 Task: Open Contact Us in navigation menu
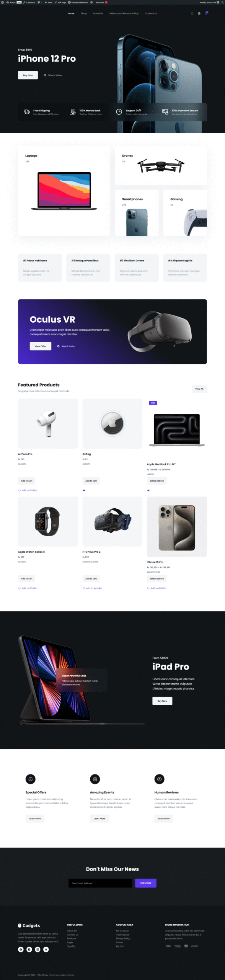click(x=151, y=13)
